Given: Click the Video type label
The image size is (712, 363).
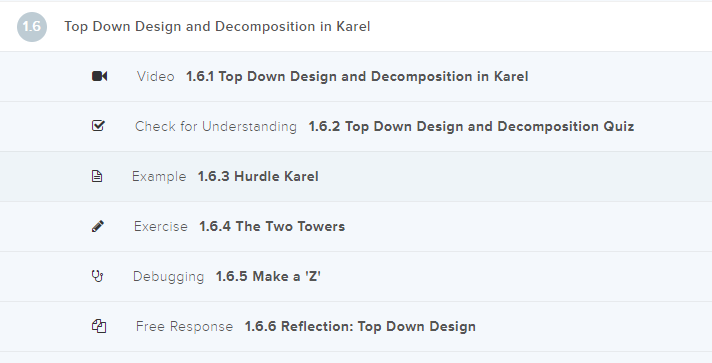Looking at the screenshot, I should 156,76.
